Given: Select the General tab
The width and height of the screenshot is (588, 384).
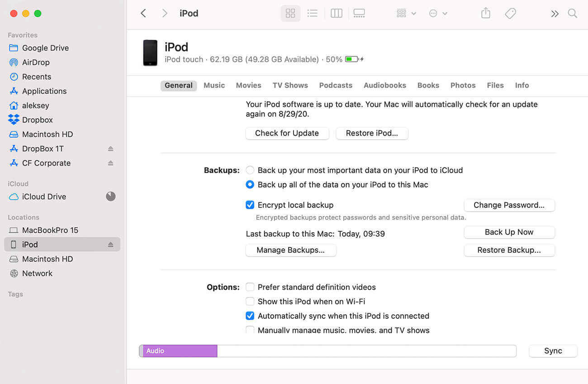Looking at the screenshot, I should (x=179, y=86).
